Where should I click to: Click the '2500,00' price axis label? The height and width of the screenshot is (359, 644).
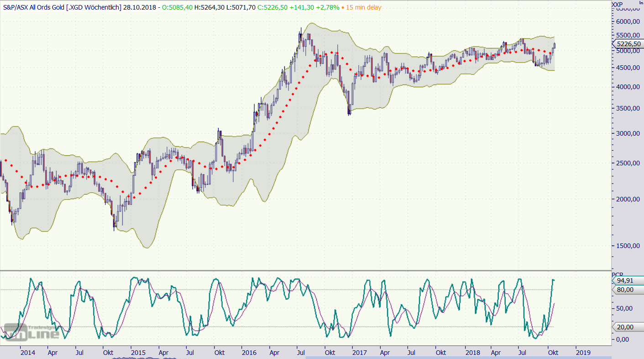tap(627, 163)
